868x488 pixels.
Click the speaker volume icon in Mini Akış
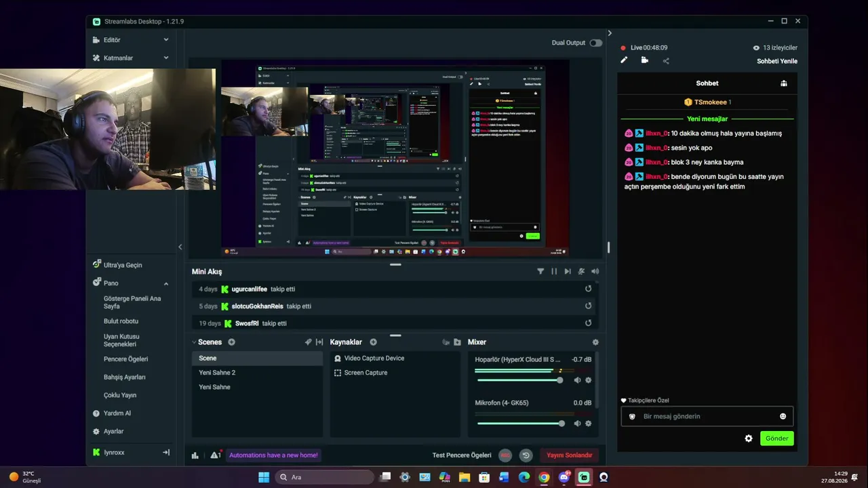[595, 271]
